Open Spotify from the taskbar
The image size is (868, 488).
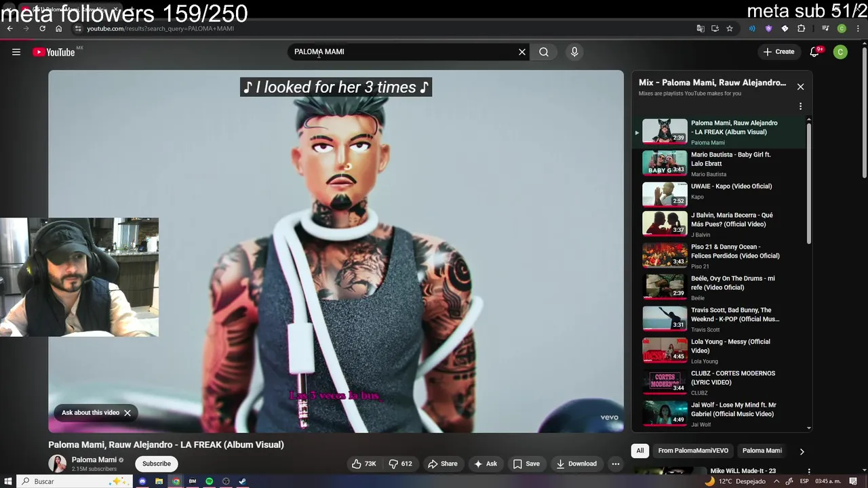pyautogui.click(x=210, y=481)
